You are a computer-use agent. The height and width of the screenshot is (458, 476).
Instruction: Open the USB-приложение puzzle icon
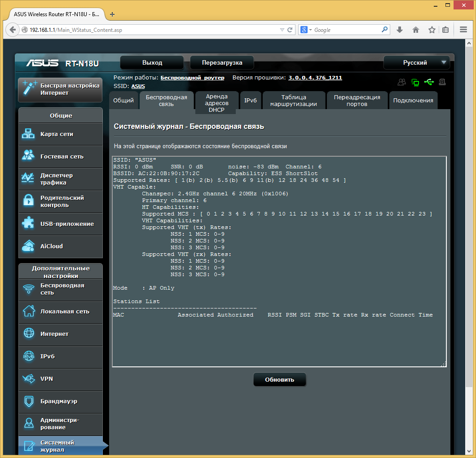[28, 223]
